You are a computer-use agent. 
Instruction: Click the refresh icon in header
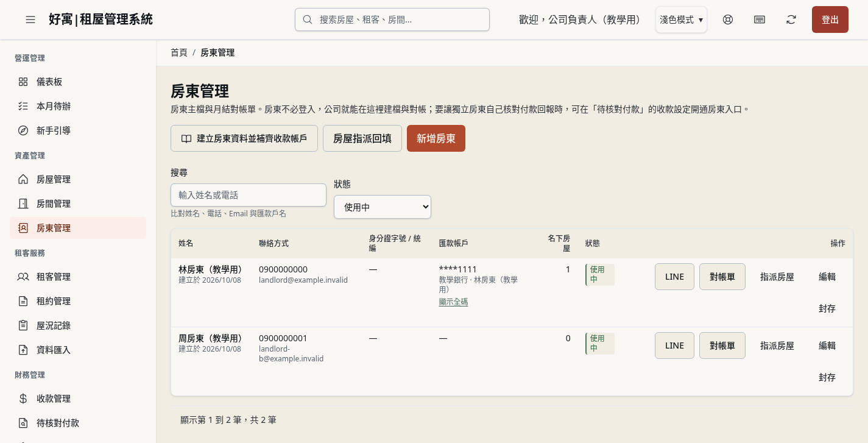791,19
